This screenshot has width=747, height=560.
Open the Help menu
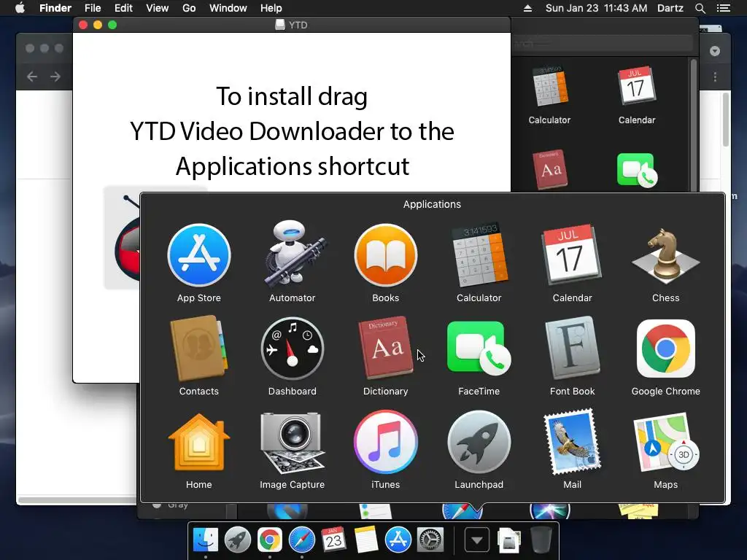271,8
